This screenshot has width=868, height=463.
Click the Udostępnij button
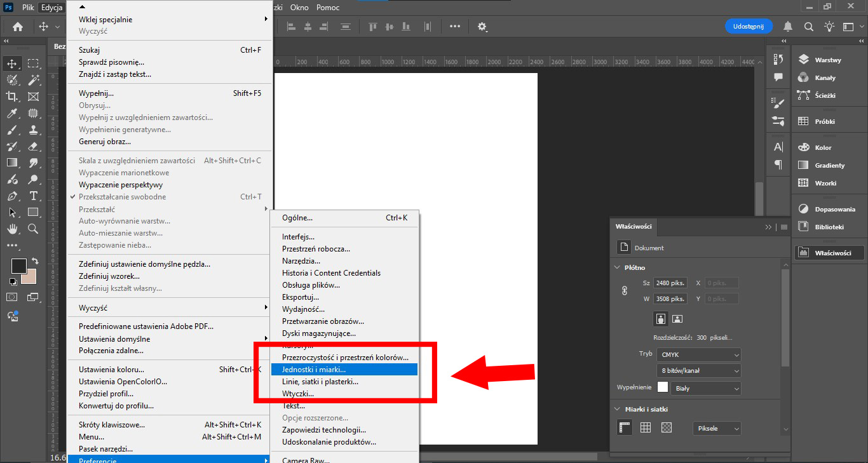coord(749,26)
